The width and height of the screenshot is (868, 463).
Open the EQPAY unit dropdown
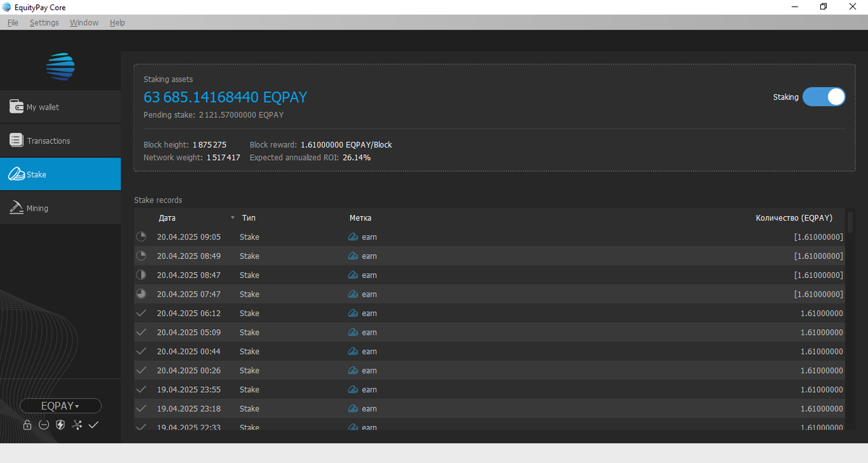pyautogui.click(x=61, y=406)
